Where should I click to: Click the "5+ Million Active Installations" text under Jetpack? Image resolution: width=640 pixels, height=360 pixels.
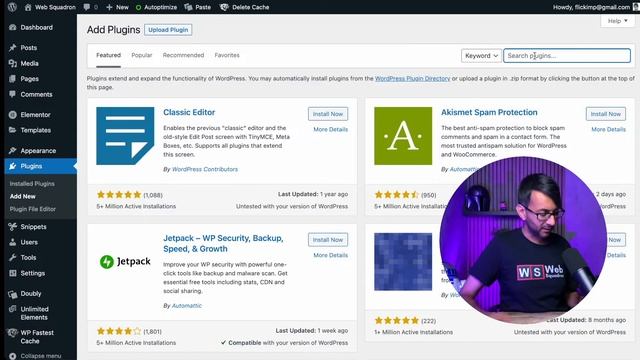(136, 343)
